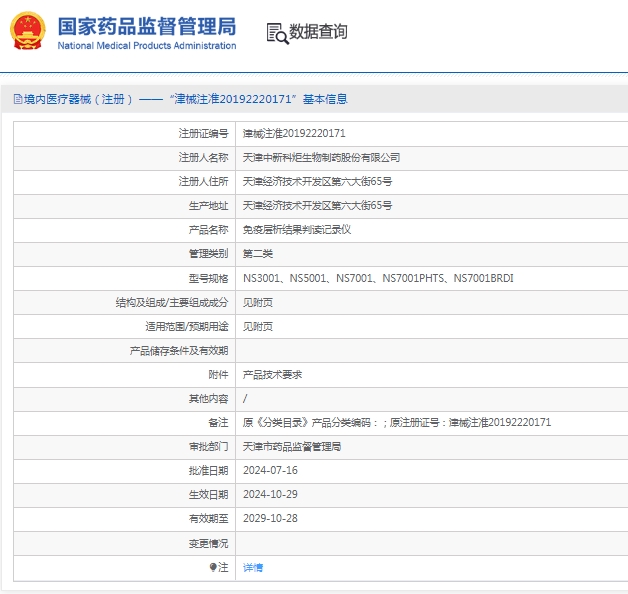Viewport: 628px width, 594px height.
Task: Click 天津市药品监督管理局 value
Action: click(292, 447)
